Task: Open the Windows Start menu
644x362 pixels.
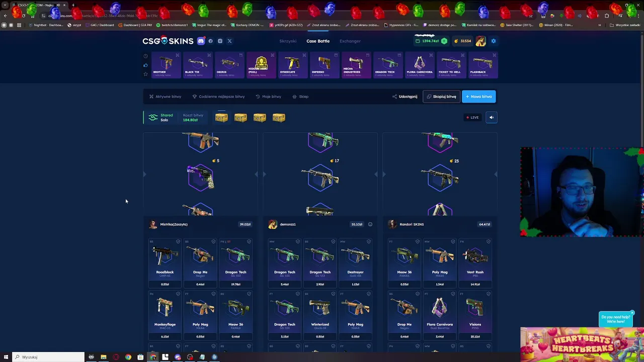Action: coord(6,357)
